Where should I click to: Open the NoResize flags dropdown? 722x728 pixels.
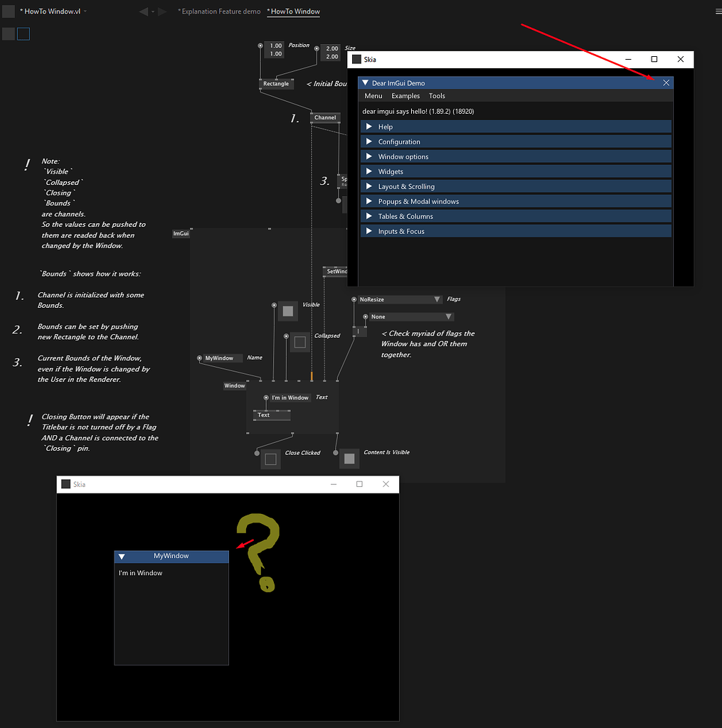(399, 300)
